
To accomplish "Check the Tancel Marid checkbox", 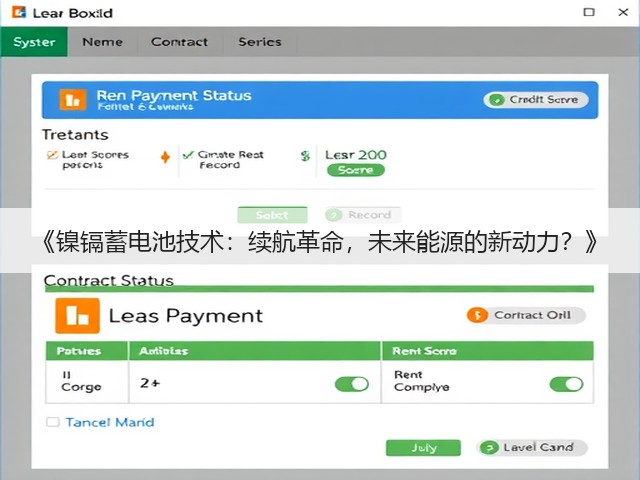I will coord(53,422).
